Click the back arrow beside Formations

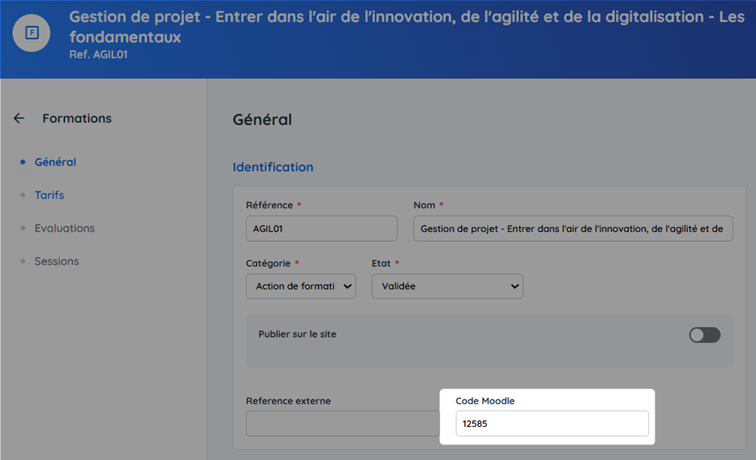click(19, 118)
